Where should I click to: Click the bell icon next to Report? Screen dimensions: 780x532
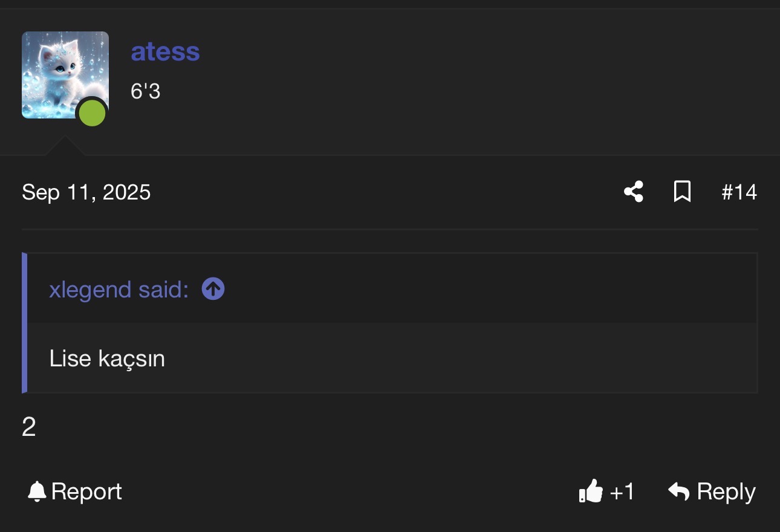pos(37,491)
